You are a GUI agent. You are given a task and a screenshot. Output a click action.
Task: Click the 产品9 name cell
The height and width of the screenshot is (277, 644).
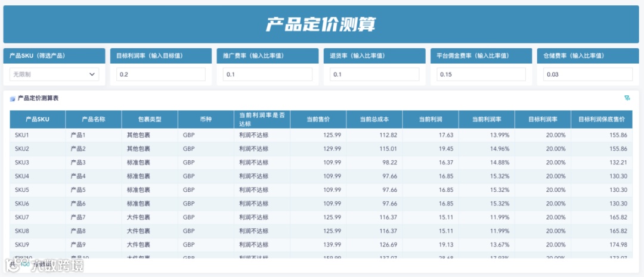(94, 245)
